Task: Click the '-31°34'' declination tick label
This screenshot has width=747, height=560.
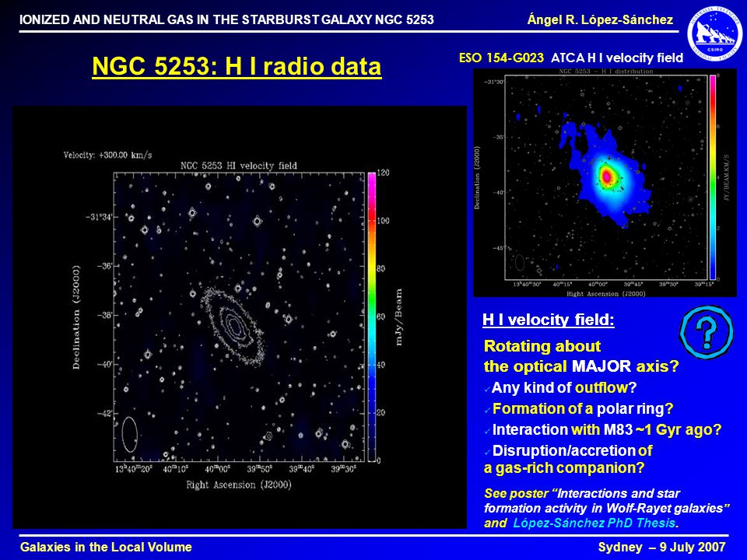Action: (100, 217)
